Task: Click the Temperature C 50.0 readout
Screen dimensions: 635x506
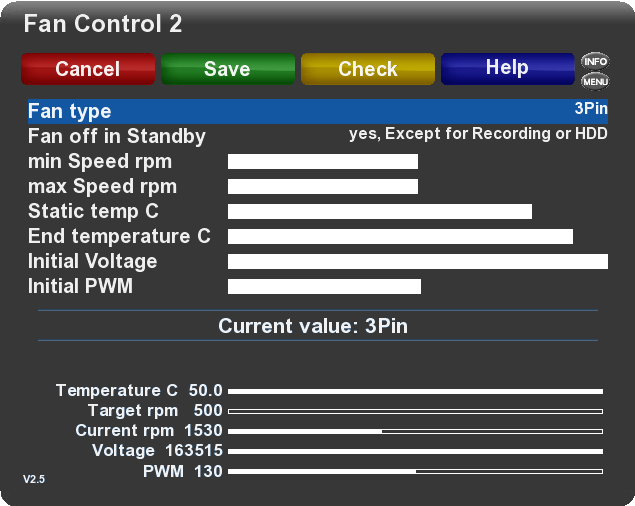Action: pos(139,391)
